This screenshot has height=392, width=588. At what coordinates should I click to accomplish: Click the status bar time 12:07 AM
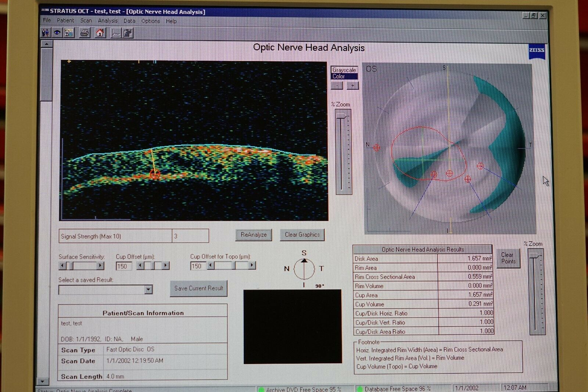pos(515,388)
